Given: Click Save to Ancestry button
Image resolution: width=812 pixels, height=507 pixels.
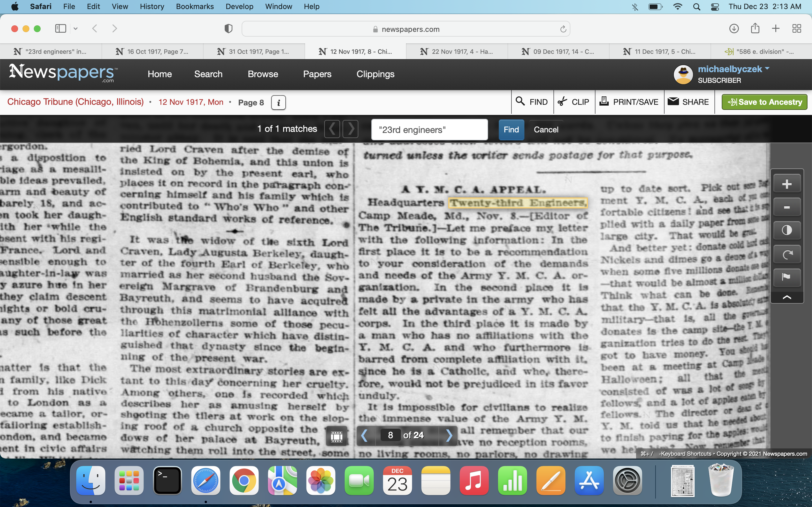Looking at the screenshot, I should click(x=764, y=102).
